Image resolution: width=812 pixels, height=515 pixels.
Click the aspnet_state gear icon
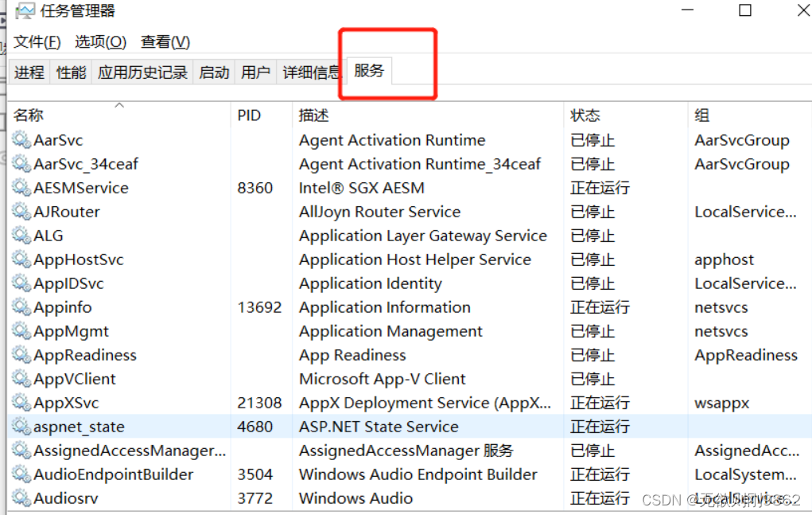[x=21, y=427]
